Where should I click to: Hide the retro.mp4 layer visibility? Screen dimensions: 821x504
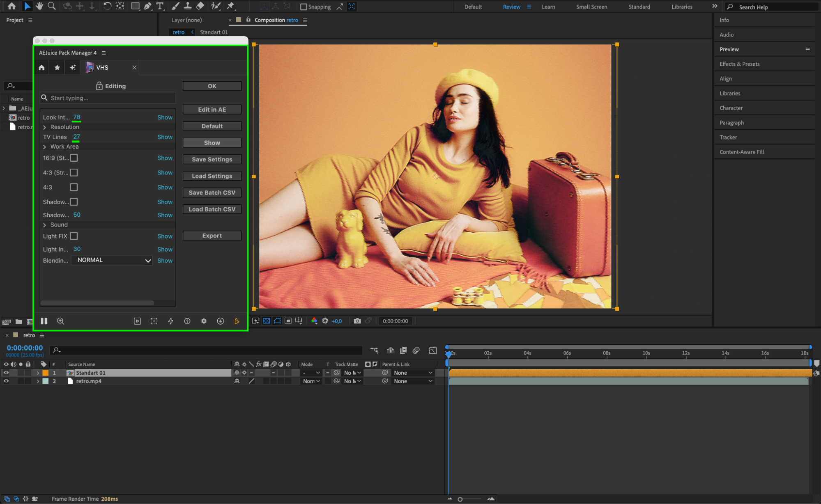point(6,381)
